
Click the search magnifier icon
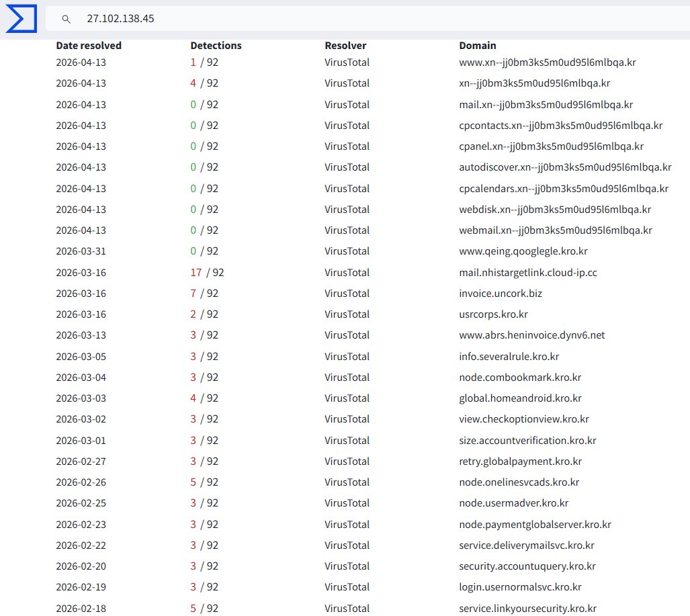(66, 19)
